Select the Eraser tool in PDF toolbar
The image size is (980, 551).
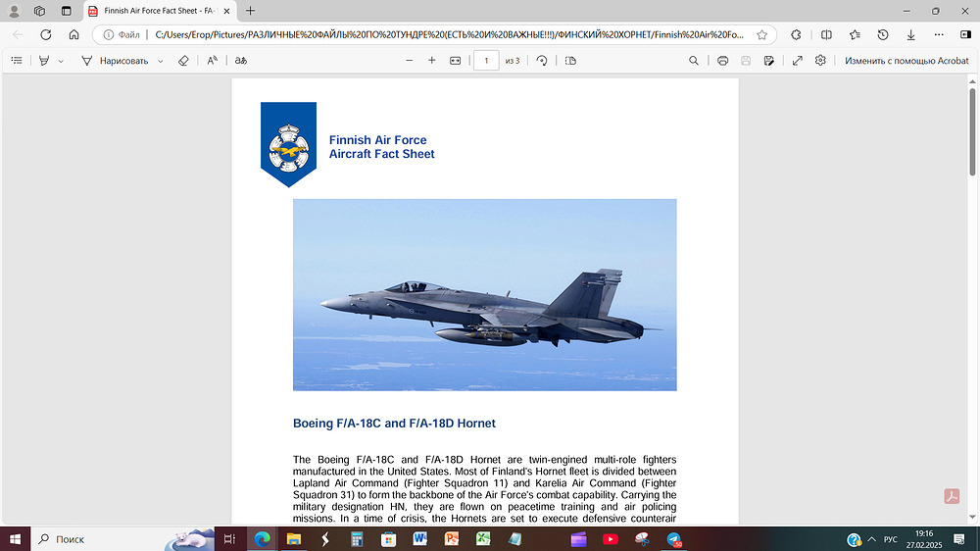[x=183, y=61]
